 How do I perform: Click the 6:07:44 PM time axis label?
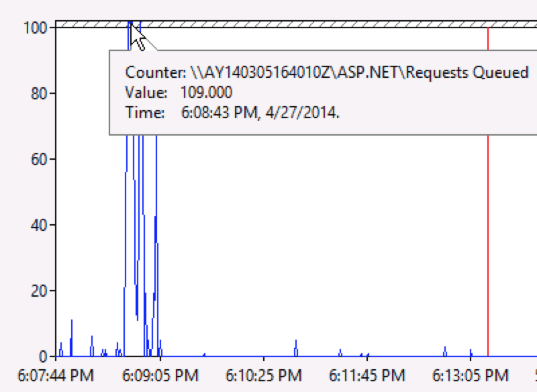click(56, 376)
